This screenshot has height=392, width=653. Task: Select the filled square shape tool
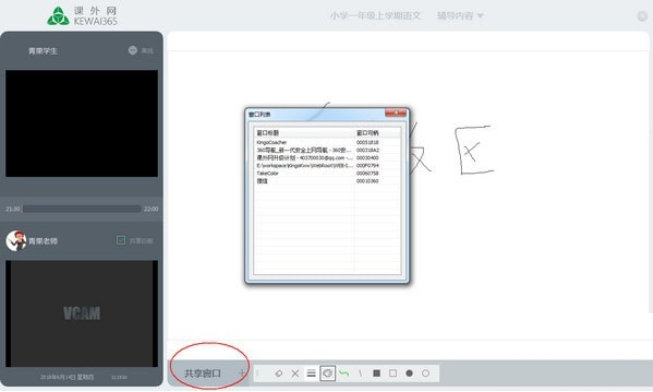(x=376, y=373)
